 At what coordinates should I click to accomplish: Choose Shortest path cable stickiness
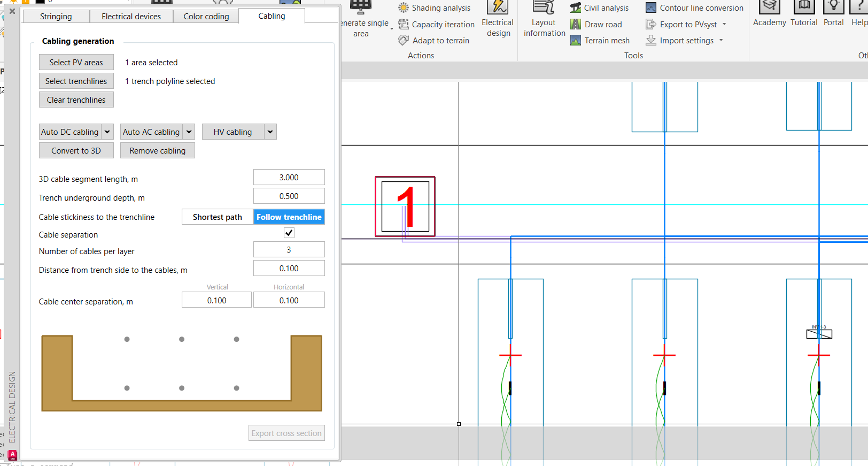[x=218, y=217]
